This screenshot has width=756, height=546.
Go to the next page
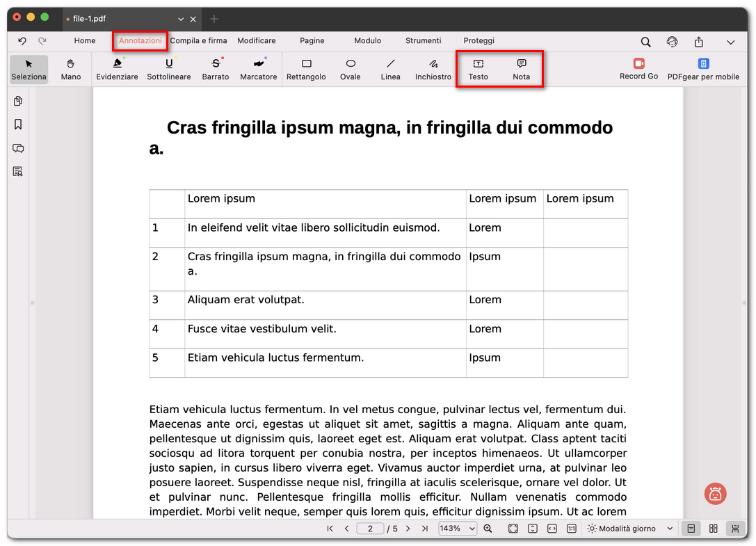[408, 529]
